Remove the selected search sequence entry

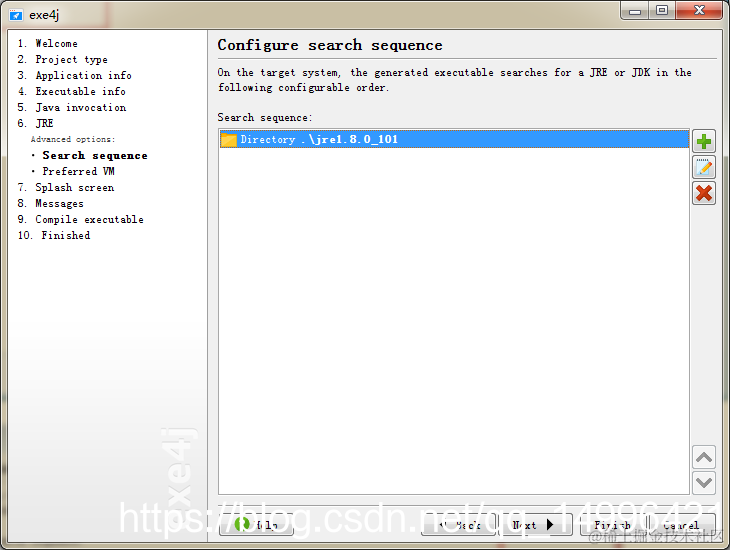pos(703,193)
